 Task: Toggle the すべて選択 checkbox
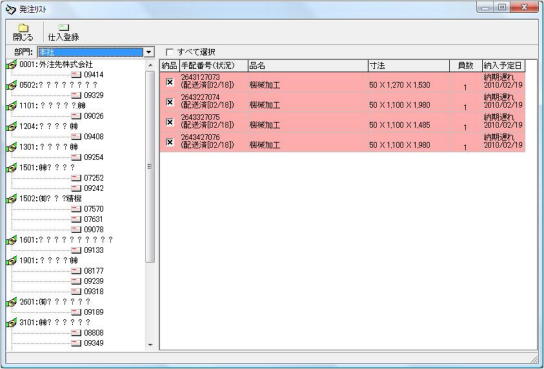coord(169,52)
